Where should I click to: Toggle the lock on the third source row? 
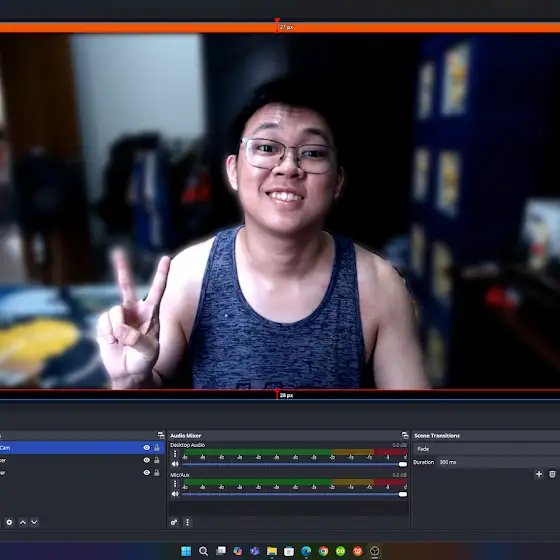[157, 472]
